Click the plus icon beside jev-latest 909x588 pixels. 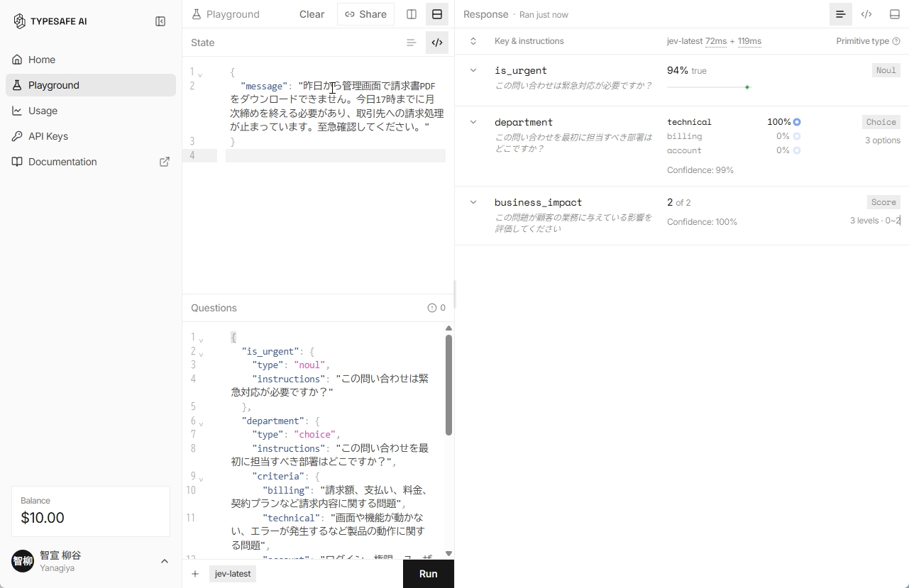click(x=195, y=574)
